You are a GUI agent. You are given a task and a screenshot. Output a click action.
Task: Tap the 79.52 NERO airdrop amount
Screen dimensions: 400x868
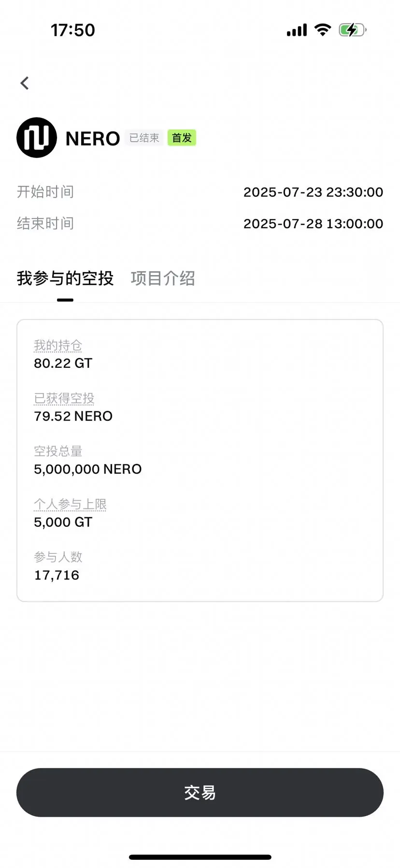pos(73,416)
